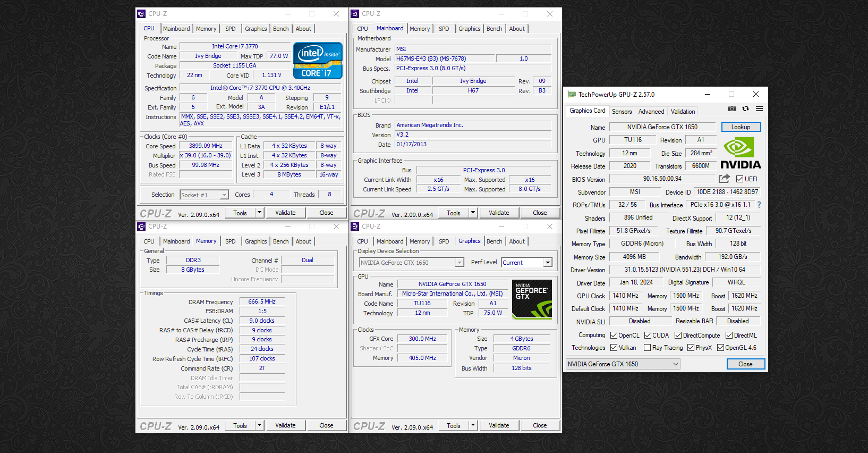The width and height of the screenshot is (868, 453).
Task: Click Validate in CPU-Z display device window
Action: click(499, 425)
